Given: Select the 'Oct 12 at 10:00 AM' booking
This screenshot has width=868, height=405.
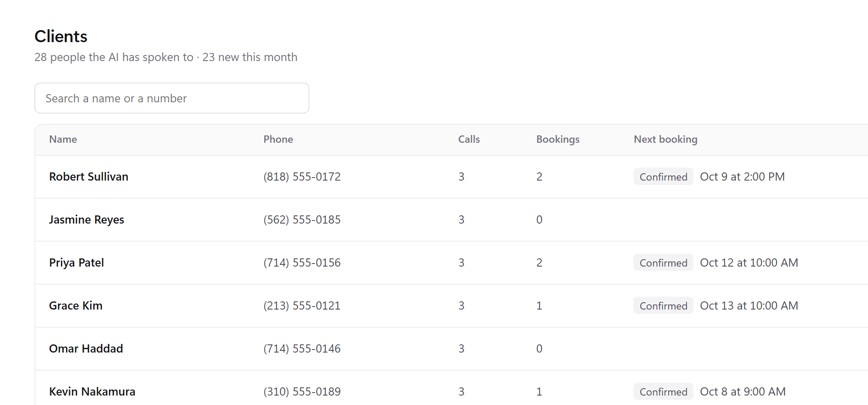Looking at the screenshot, I should [749, 263].
